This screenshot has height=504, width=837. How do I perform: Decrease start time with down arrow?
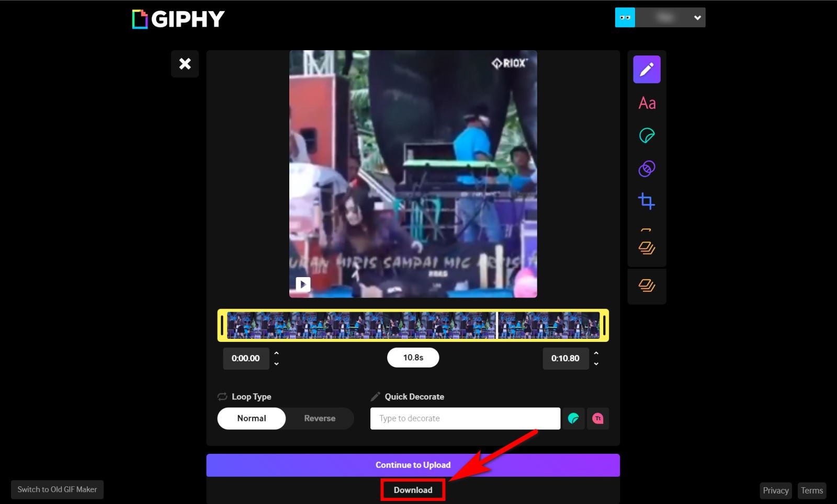click(x=276, y=363)
